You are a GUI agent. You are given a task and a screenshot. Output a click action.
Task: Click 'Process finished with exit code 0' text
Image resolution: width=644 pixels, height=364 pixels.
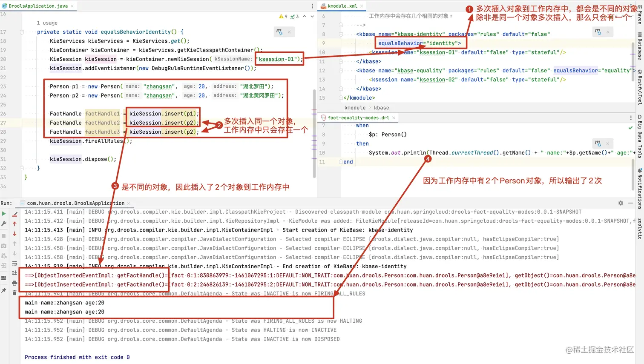pyautogui.click(x=77, y=357)
